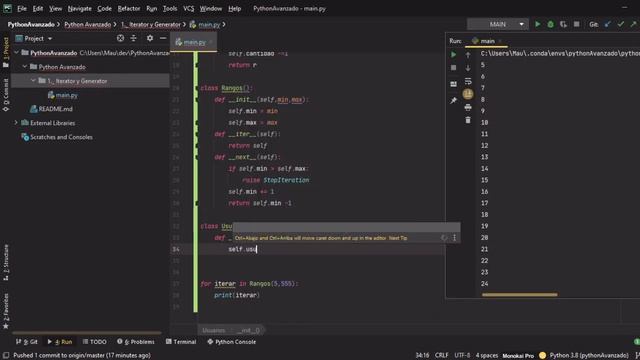This screenshot has height=360, width=640.
Task: Open the File menu
Action: click(x=22, y=8)
